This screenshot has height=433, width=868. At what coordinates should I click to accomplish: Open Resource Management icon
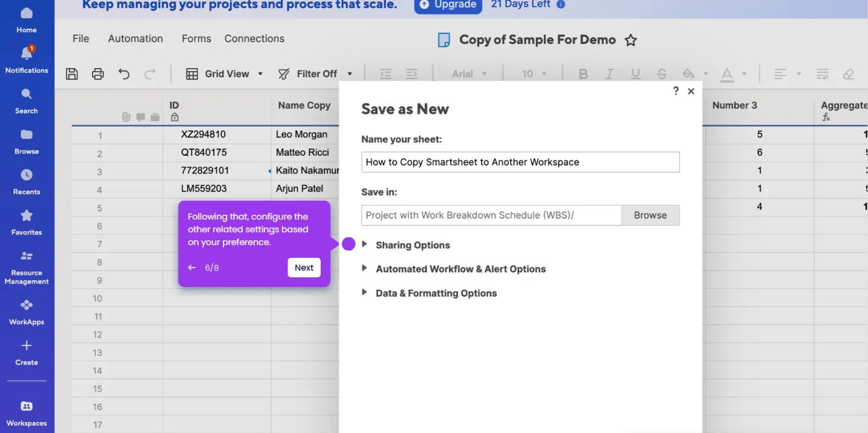[26, 256]
